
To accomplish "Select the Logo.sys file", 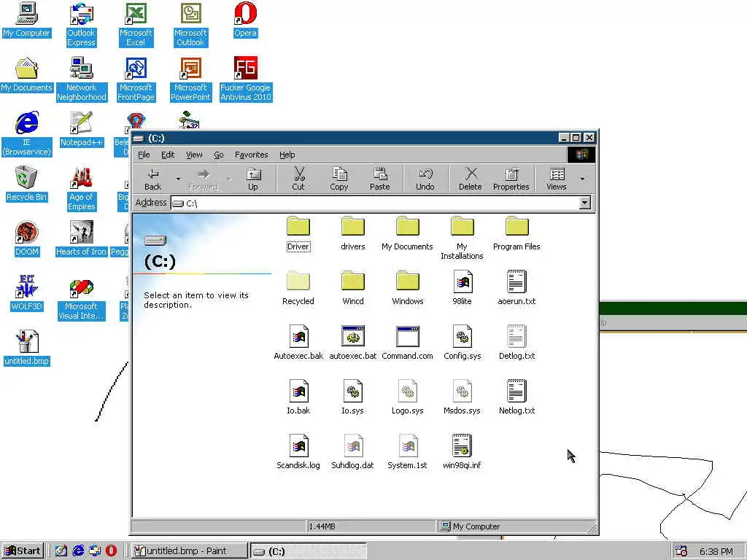I will pyautogui.click(x=408, y=397).
